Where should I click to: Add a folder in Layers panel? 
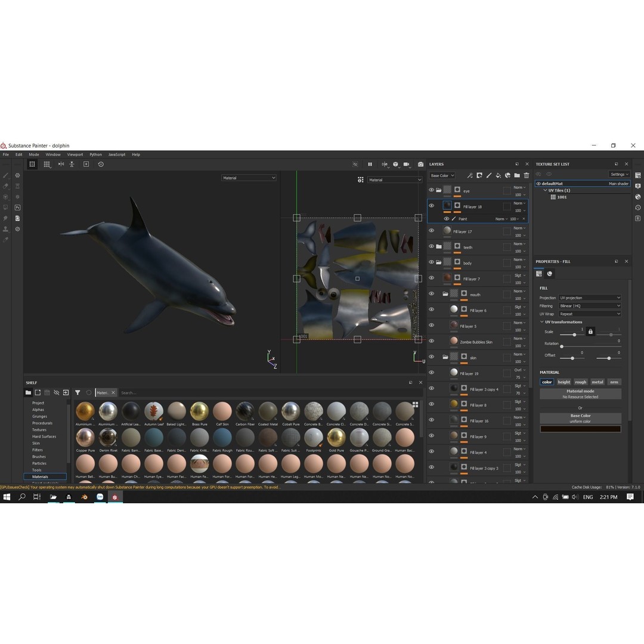coord(517,175)
